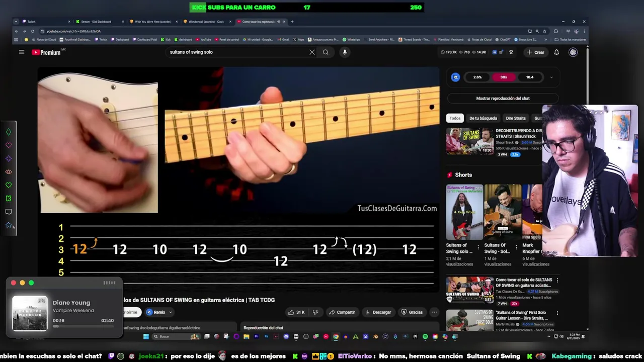
Task: Open YouTube notifications bell
Action: coord(556,52)
